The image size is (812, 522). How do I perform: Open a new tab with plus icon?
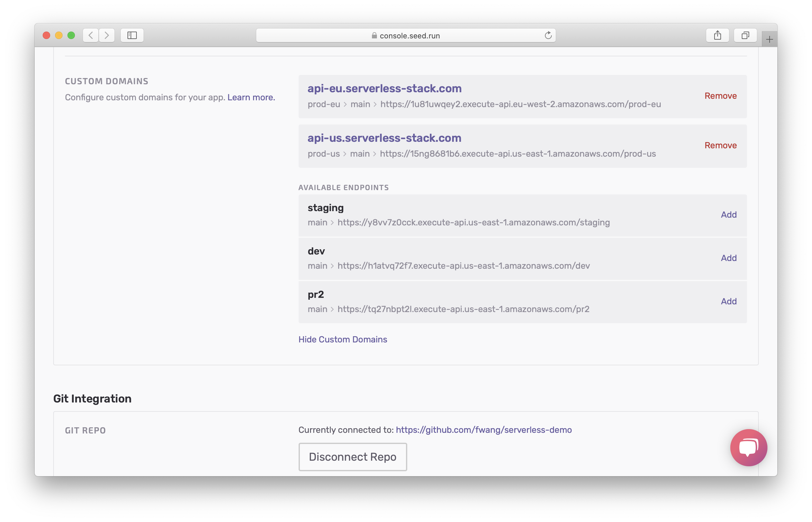coord(769,40)
